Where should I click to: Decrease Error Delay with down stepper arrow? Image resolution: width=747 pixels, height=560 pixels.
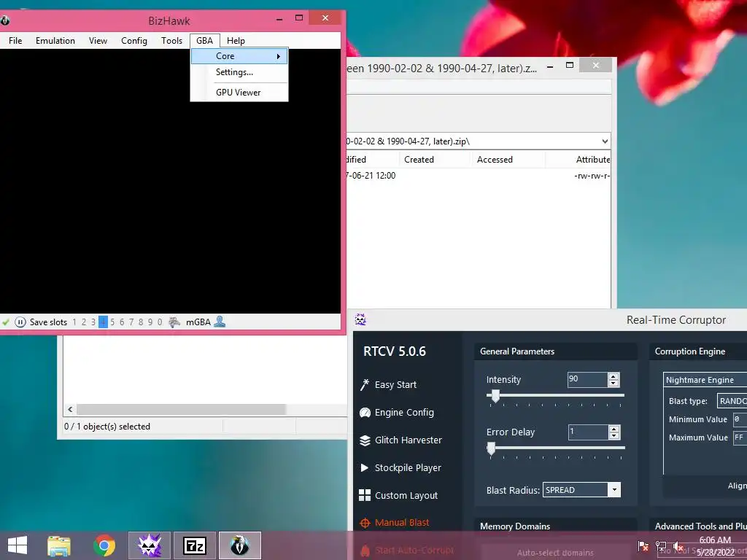click(614, 436)
